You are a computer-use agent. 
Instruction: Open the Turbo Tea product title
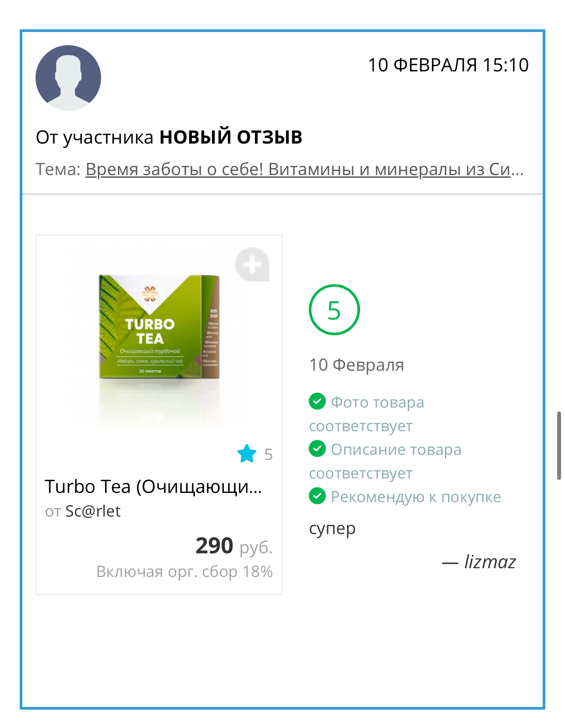153,487
